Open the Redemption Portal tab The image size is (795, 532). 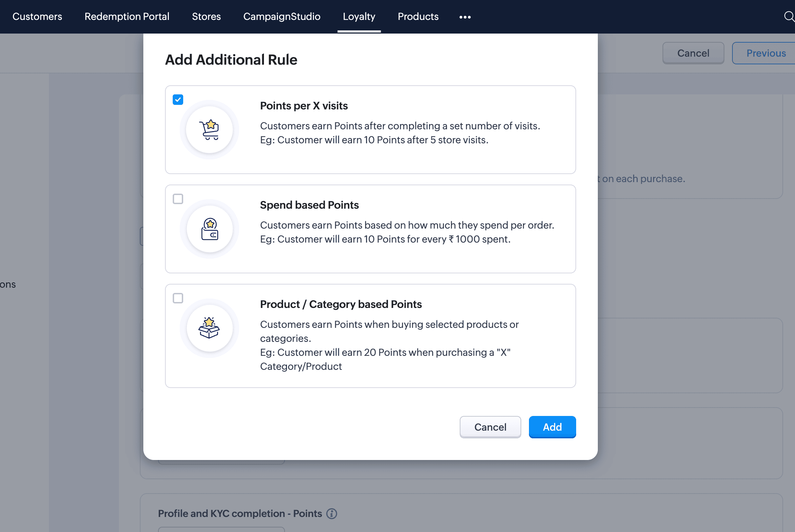pos(127,16)
